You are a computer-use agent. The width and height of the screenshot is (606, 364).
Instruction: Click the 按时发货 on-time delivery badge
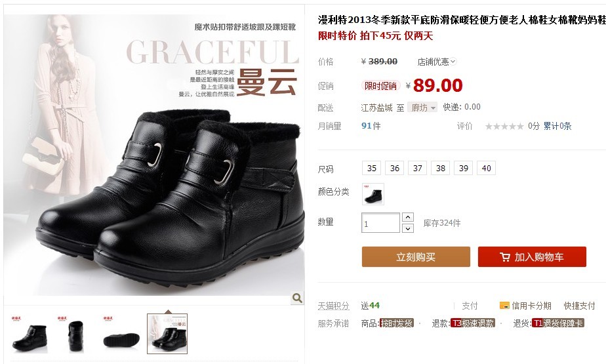pyautogui.click(x=397, y=323)
